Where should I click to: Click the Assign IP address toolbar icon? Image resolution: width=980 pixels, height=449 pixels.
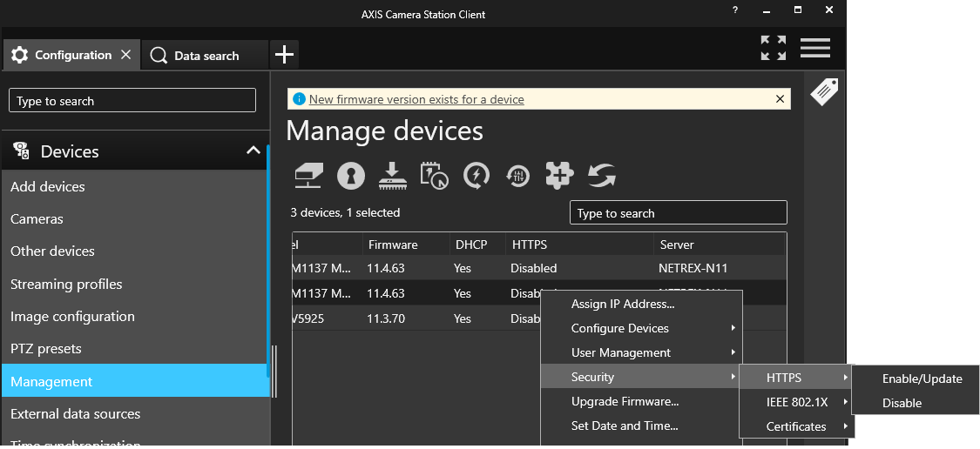(308, 176)
